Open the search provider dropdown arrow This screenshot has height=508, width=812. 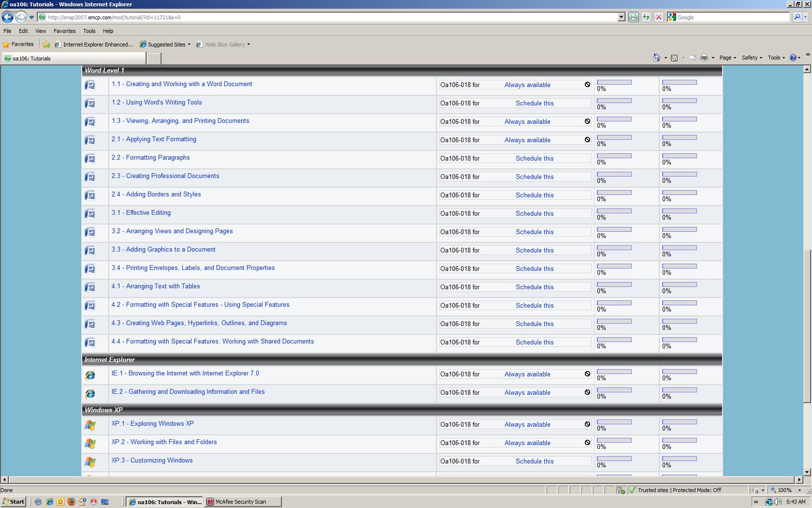(x=806, y=17)
